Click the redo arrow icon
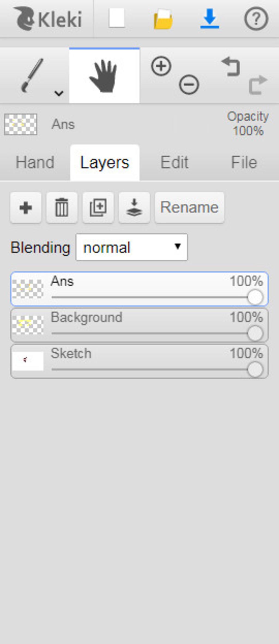 point(257,85)
